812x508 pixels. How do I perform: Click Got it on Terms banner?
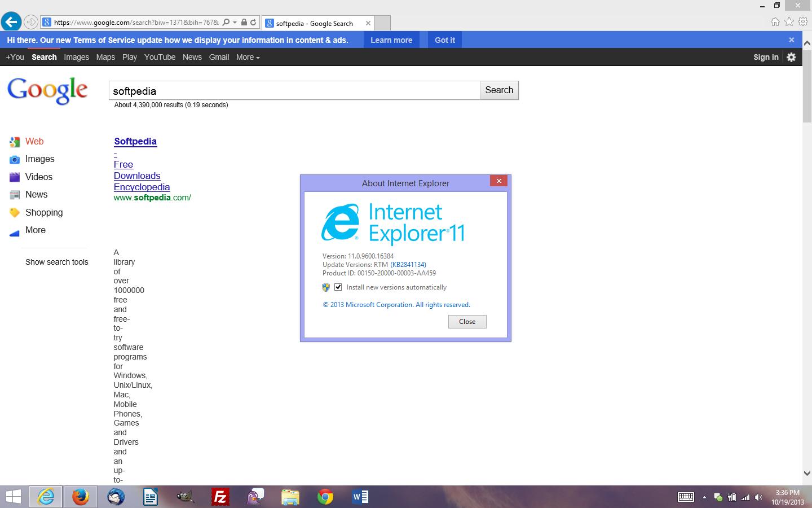(445, 40)
